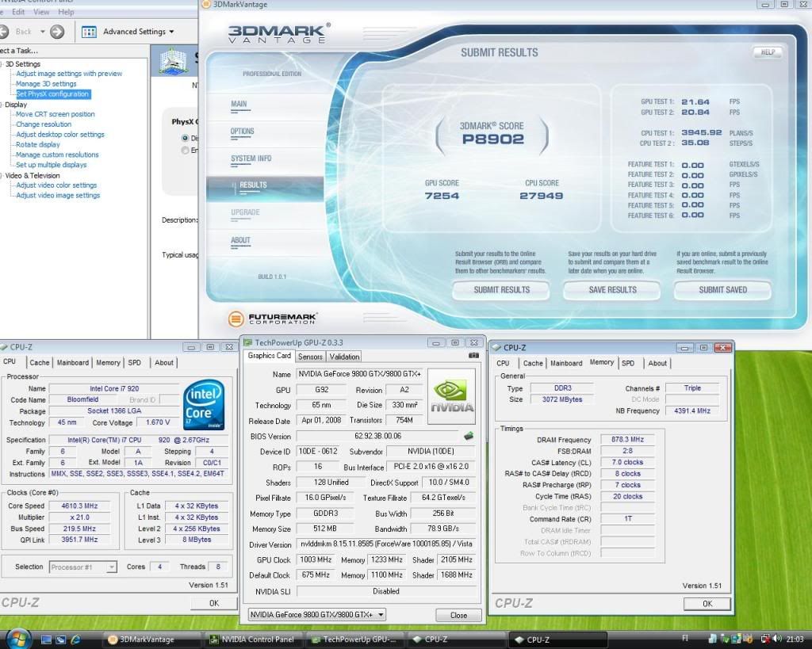The width and height of the screenshot is (812, 649).
Task: Click the Submit Results button
Action: tap(501, 290)
